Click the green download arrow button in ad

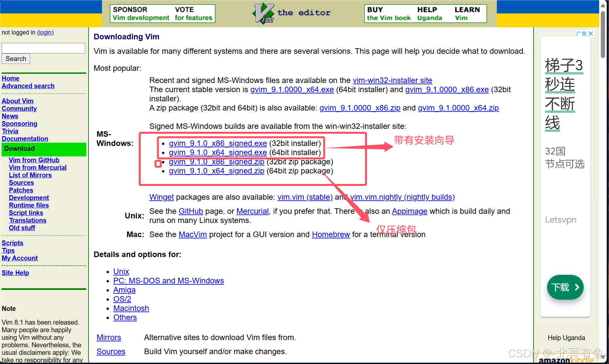point(565,287)
